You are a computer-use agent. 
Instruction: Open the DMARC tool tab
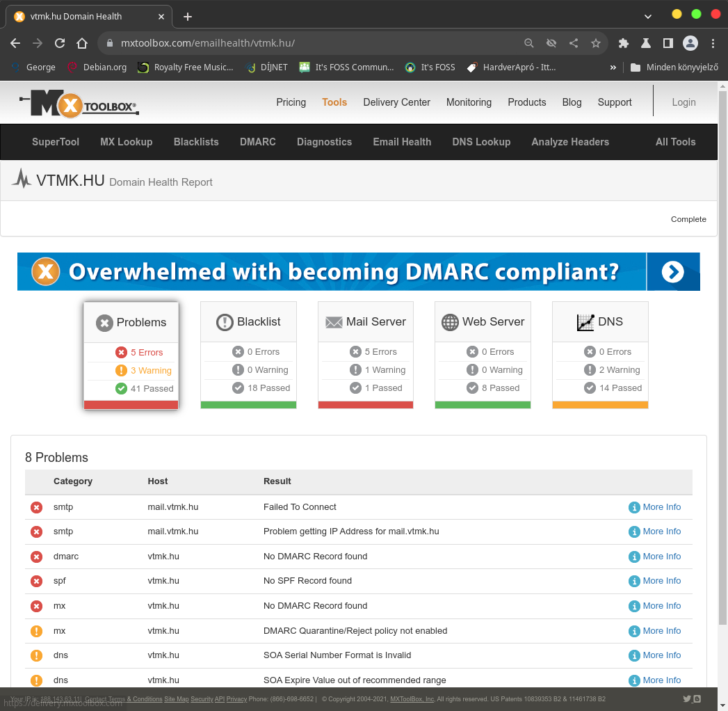[x=258, y=142]
